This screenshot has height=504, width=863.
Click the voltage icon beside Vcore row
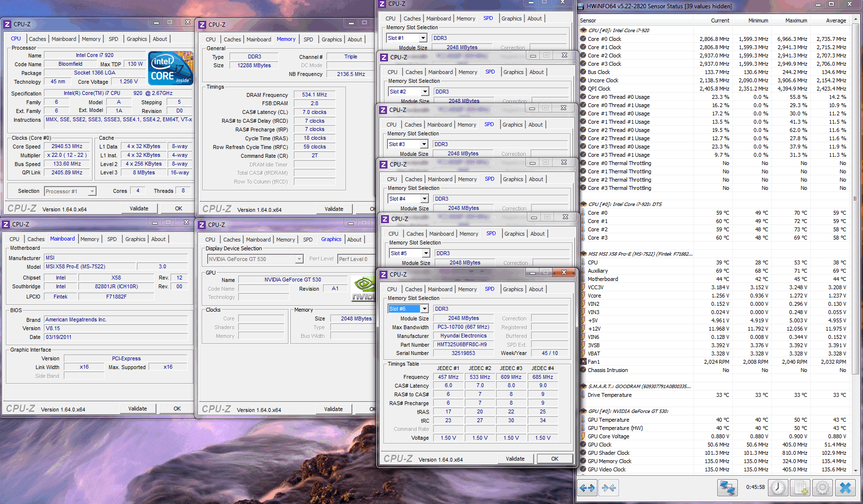583,296
